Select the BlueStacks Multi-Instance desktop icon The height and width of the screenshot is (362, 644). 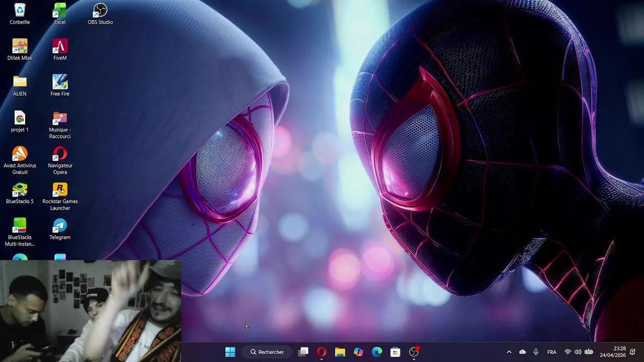(x=20, y=232)
